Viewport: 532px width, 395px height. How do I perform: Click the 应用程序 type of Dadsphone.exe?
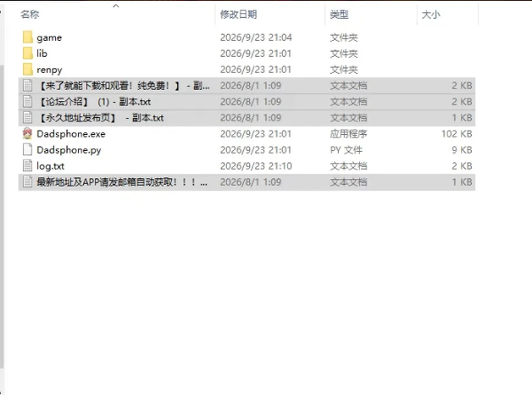(349, 134)
